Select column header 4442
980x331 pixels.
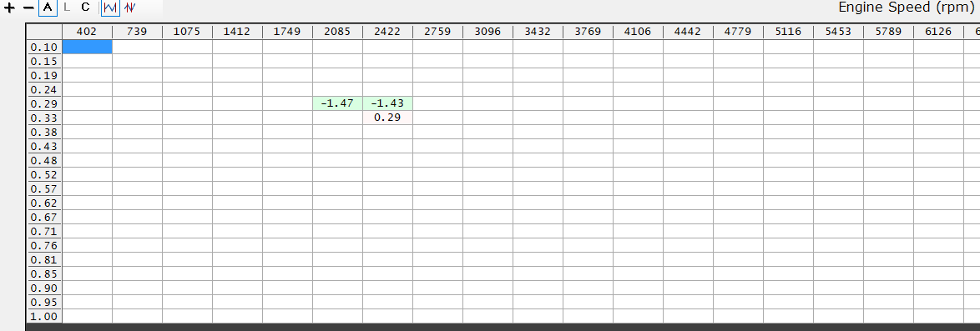688,32
